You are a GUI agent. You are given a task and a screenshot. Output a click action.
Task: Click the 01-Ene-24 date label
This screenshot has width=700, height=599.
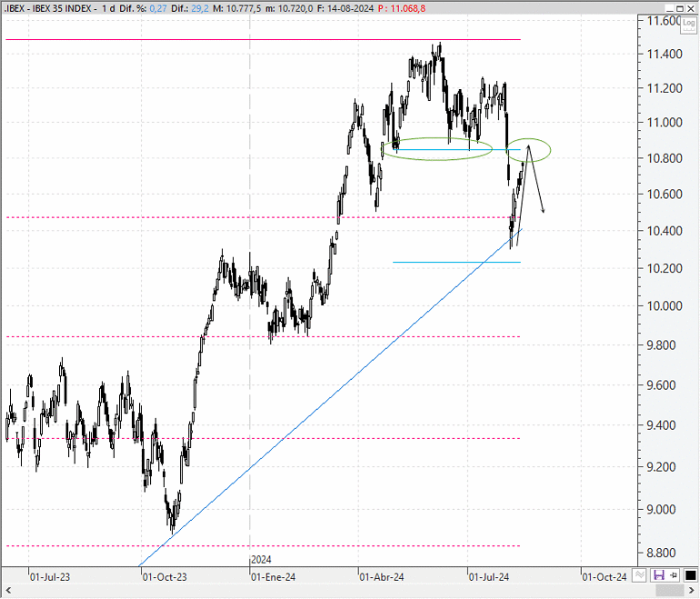coord(274,577)
